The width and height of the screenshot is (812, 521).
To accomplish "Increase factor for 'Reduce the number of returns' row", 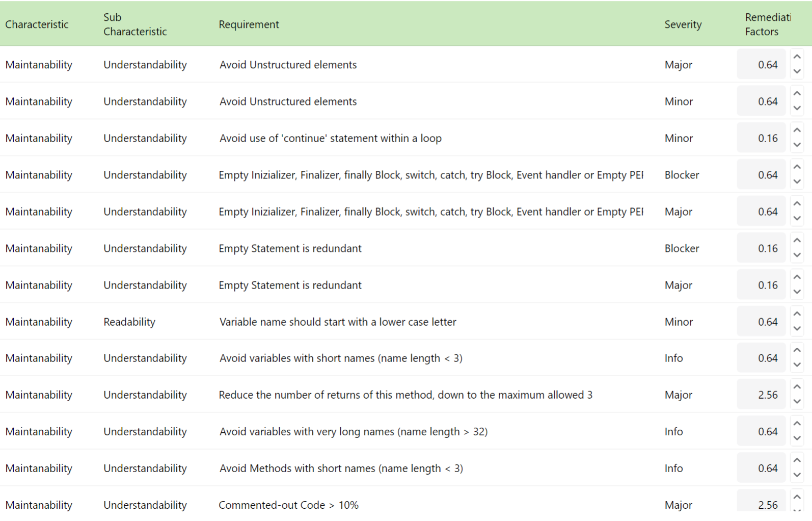I will [x=797, y=387].
